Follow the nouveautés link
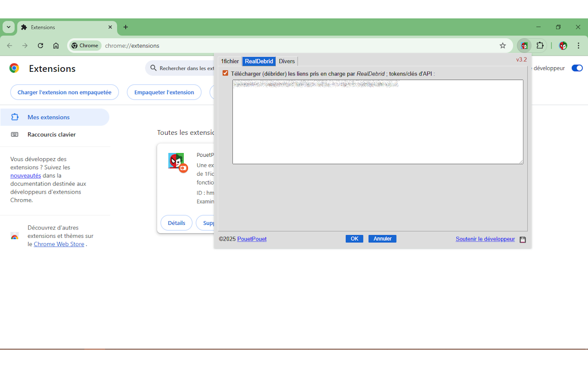 (26, 175)
